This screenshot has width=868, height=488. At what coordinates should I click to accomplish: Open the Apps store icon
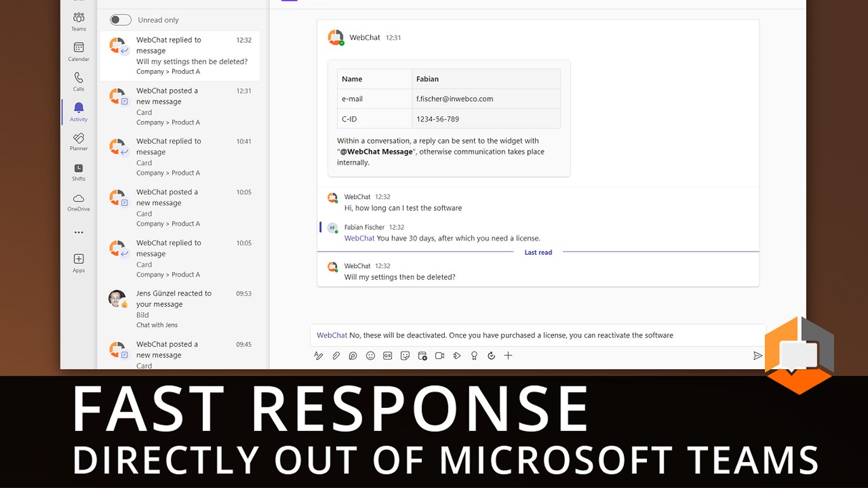(x=79, y=262)
